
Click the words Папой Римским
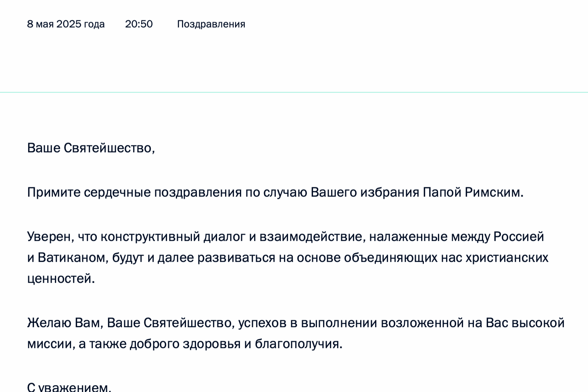pos(472,193)
